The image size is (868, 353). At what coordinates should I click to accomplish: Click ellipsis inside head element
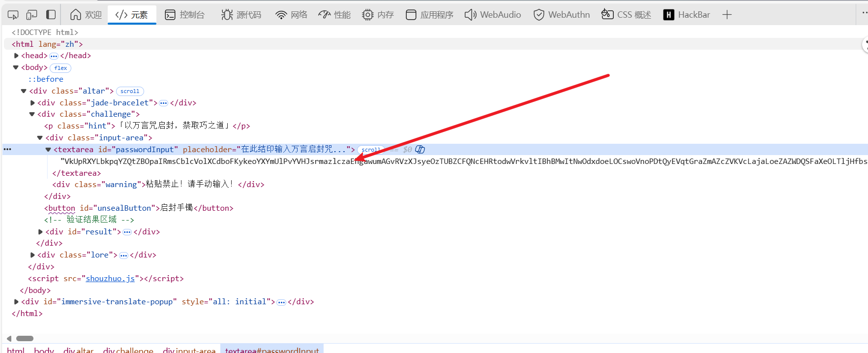(54, 56)
